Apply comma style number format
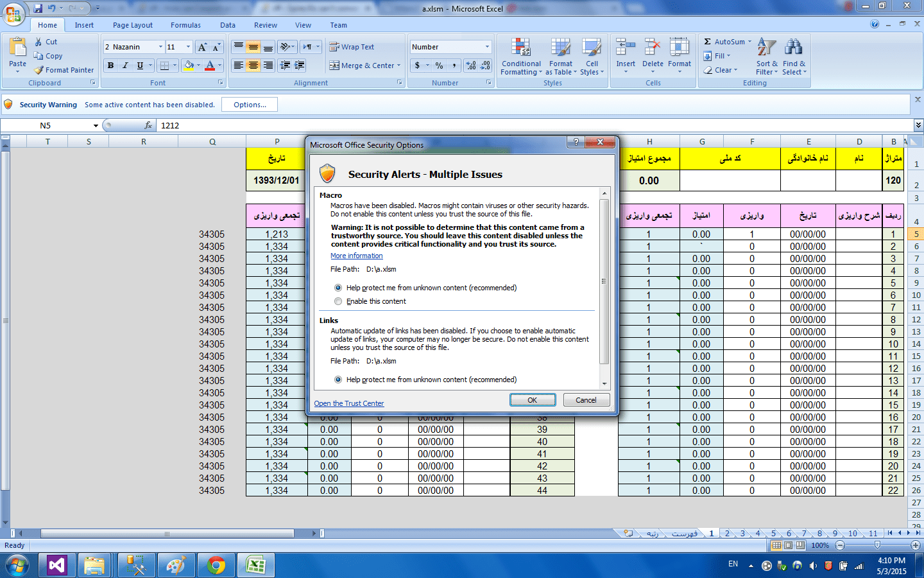The height and width of the screenshot is (578, 924). (454, 66)
